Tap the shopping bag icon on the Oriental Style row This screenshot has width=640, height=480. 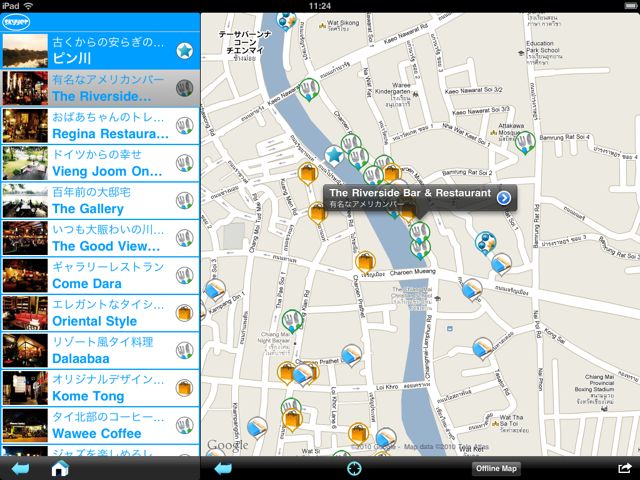tap(184, 313)
